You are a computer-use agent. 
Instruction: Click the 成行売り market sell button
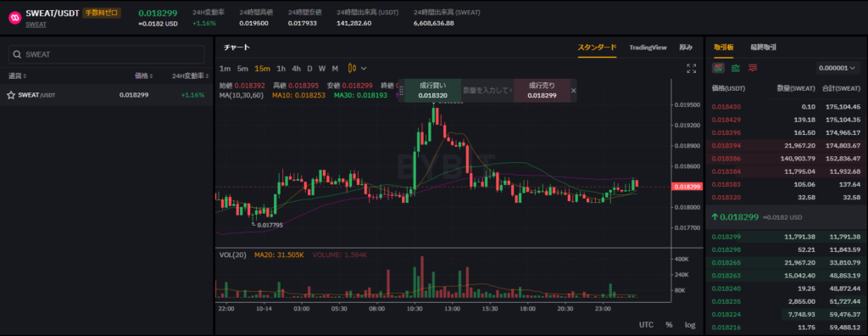pyautogui.click(x=542, y=91)
